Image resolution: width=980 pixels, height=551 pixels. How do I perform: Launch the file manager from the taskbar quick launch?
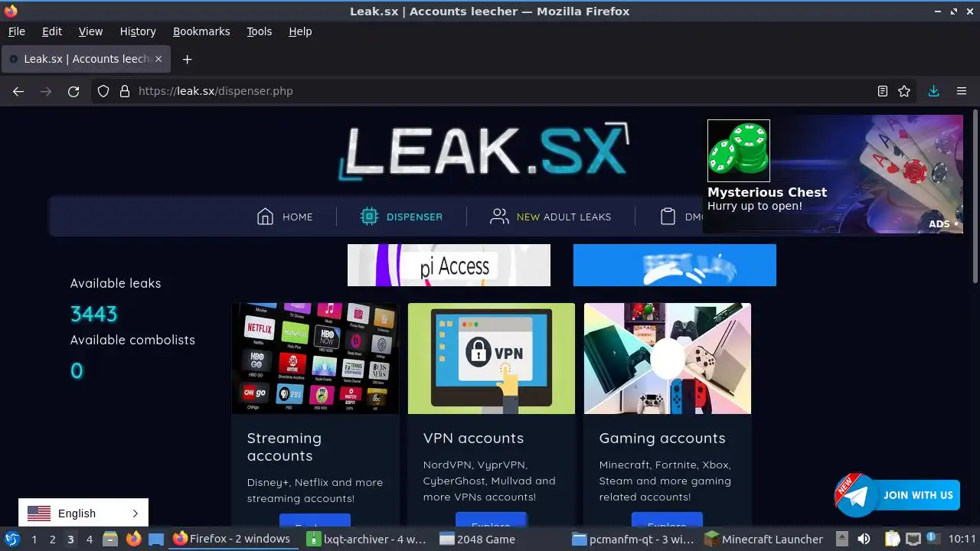(109, 539)
